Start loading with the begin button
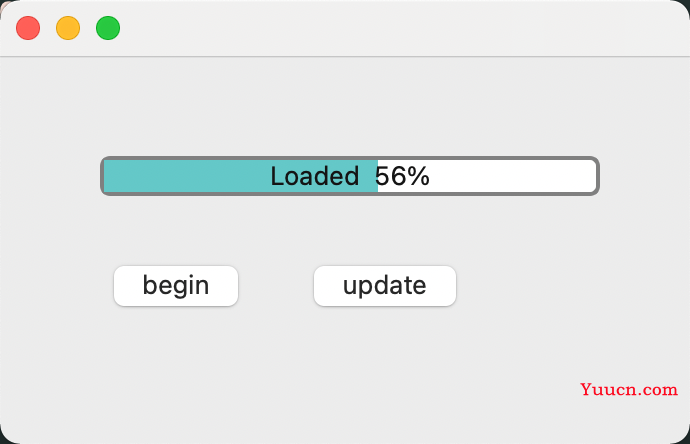Screen dimensions: 690x444 click(x=176, y=286)
